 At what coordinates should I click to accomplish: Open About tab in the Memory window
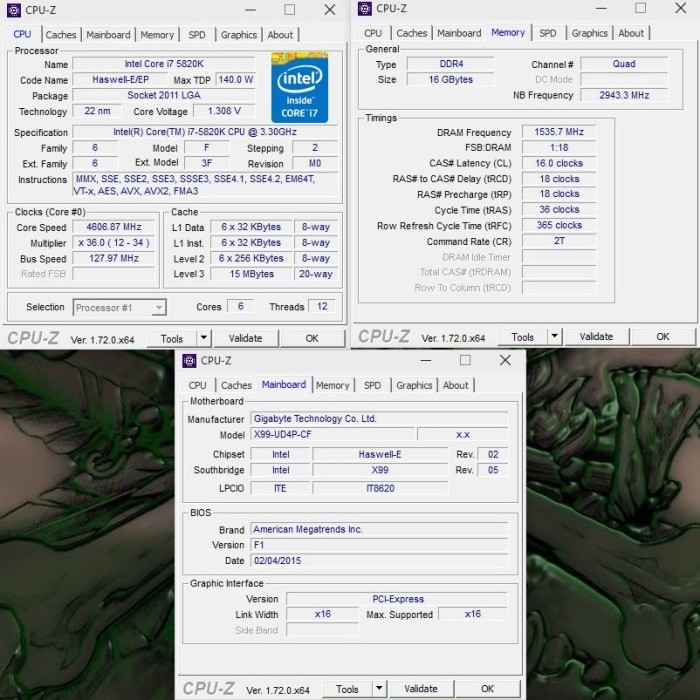pos(631,33)
